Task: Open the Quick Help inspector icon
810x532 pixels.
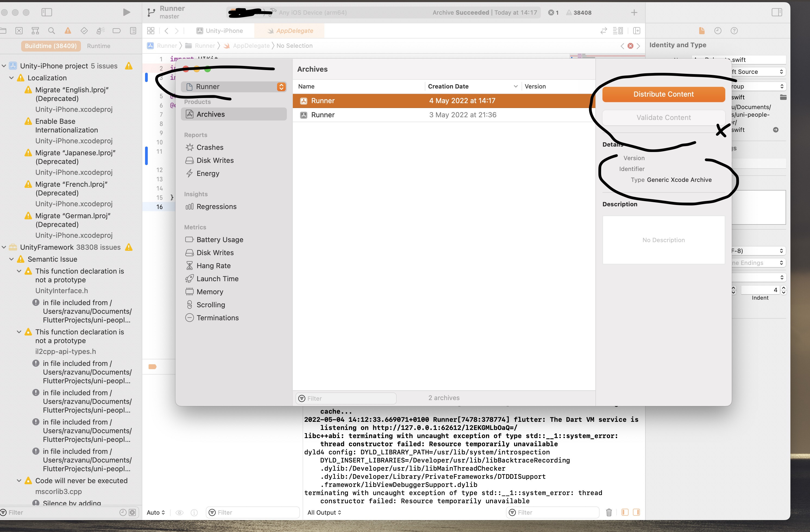Action: [x=734, y=31]
